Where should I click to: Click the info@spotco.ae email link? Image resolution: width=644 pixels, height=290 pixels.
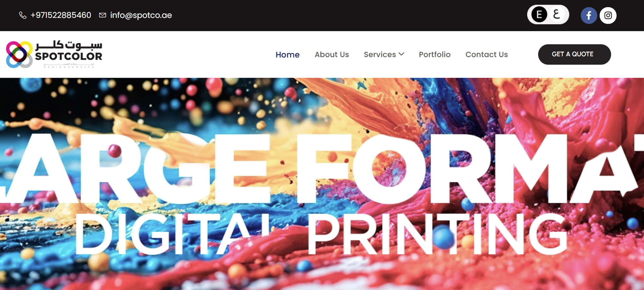(x=141, y=15)
